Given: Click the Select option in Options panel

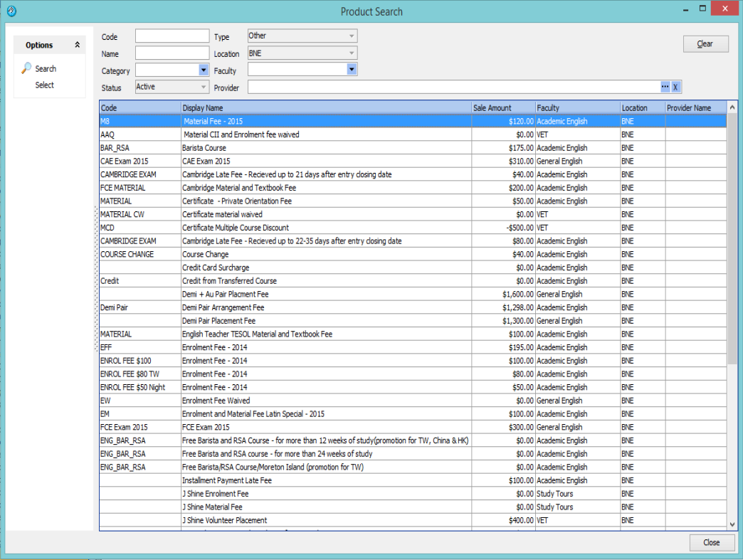Looking at the screenshot, I should tap(44, 85).
